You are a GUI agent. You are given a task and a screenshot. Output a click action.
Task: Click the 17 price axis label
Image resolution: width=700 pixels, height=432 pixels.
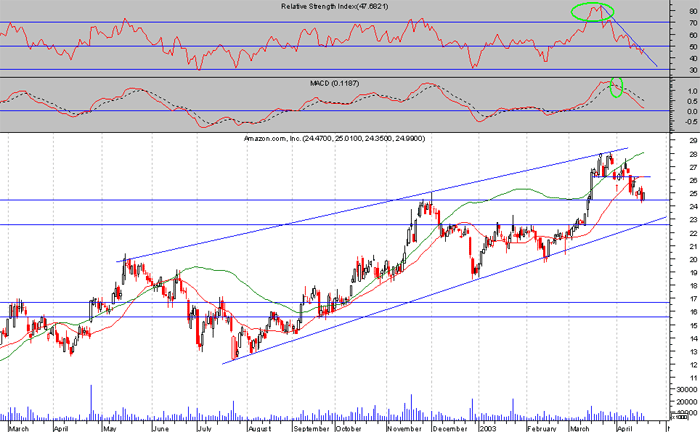[x=693, y=299]
